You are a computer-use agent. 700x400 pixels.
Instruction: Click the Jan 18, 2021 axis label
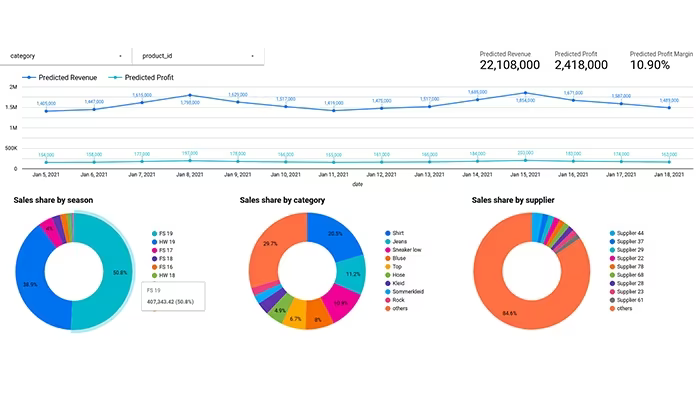click(x=669, y=175)
